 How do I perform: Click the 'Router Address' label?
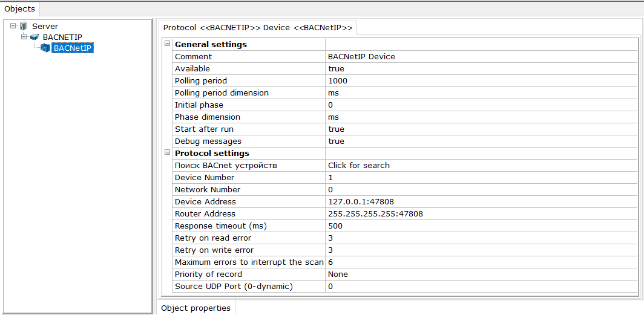tap(205, 214)
